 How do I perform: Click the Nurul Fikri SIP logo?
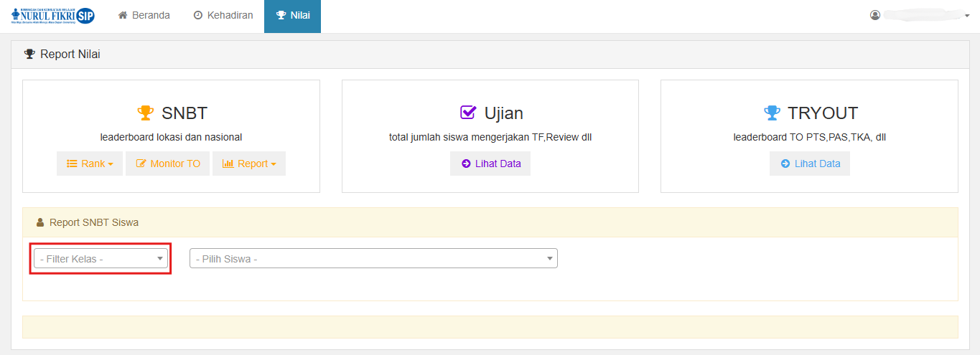coord(53,16)
